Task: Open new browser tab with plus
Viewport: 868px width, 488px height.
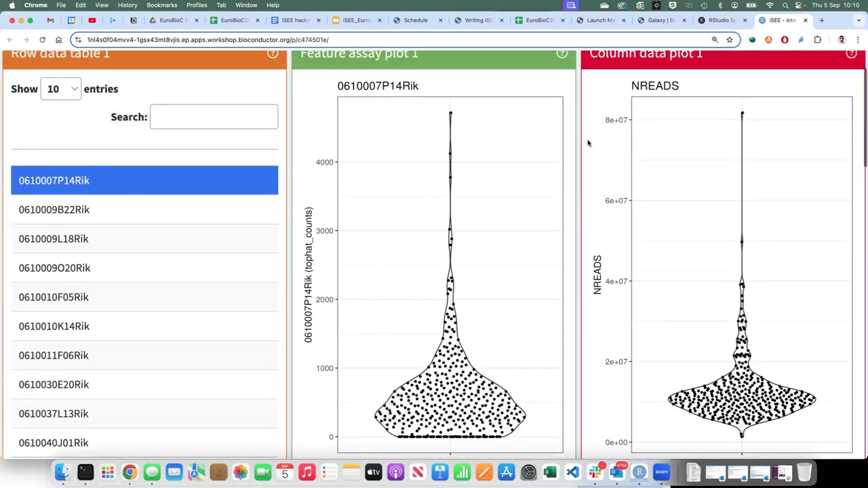Action: (x=822, y=20)
